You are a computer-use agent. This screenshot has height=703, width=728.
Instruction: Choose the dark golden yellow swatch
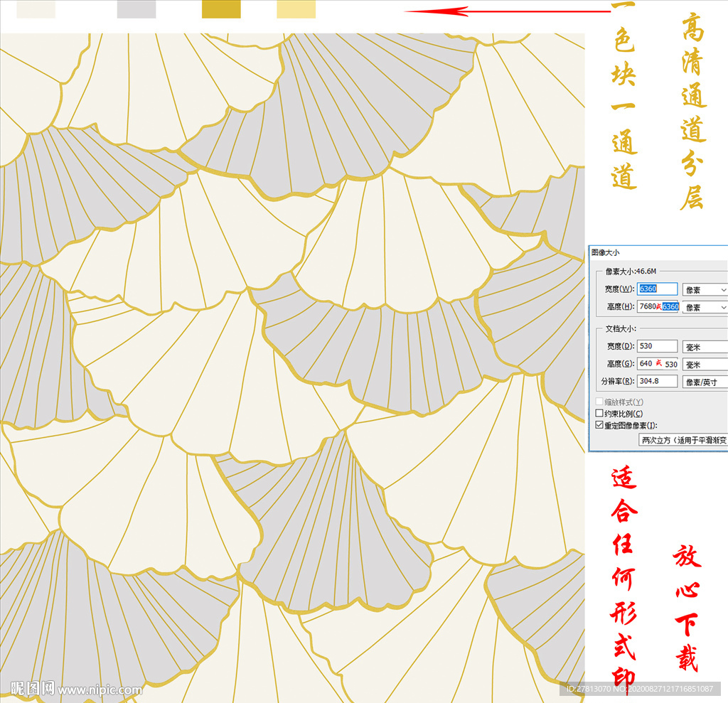(221, 9)
